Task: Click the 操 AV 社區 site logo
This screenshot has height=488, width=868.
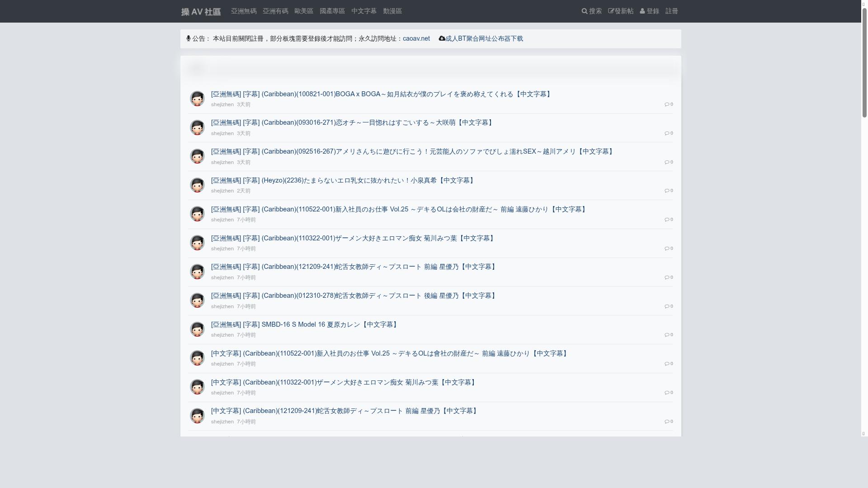Action: 200,12
